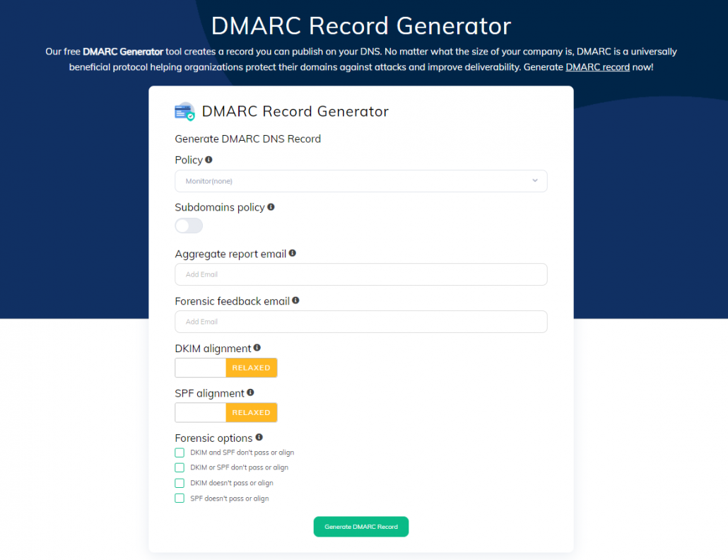Check "DKIM or SPF don't pass or align"
Screen dimensions: 728x560
(180, 467)
